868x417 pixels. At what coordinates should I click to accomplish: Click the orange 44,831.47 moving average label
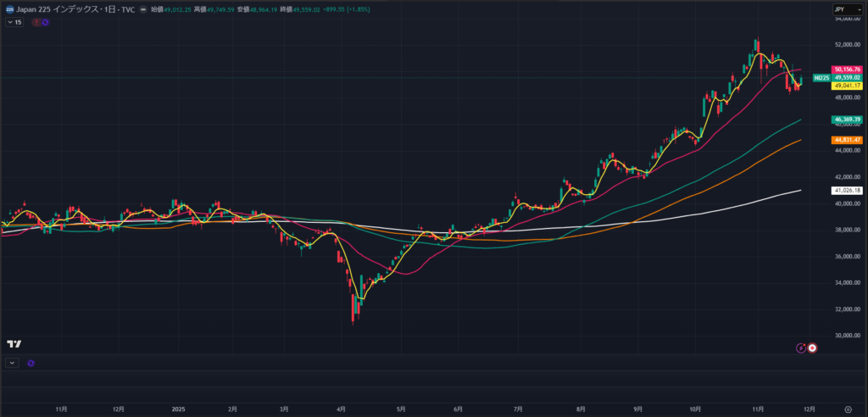coord(848,140)
